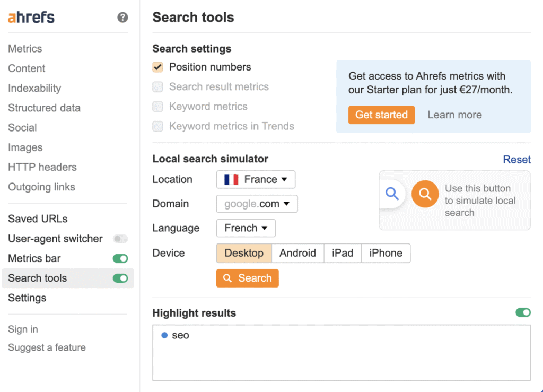
Task: Click the blue dot beside seo keyword
Action: point(164,335)
